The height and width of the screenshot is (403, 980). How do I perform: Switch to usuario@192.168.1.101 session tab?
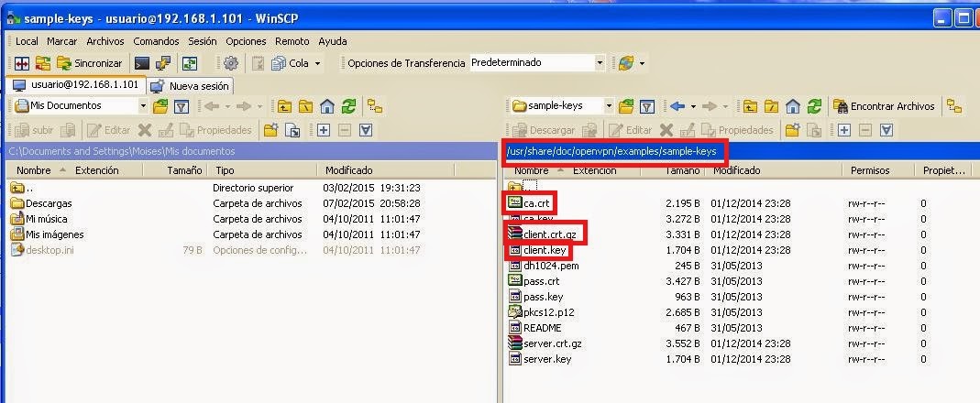75,85
